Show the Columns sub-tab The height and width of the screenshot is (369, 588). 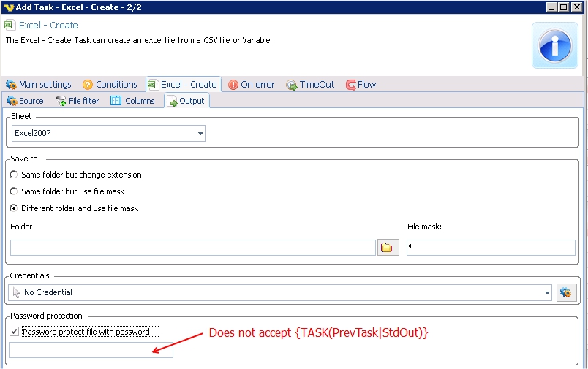(x=133, y=101)
